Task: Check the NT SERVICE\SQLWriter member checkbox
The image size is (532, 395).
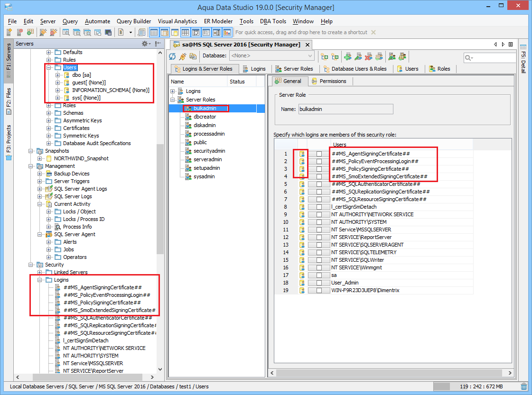Action: 319,260
